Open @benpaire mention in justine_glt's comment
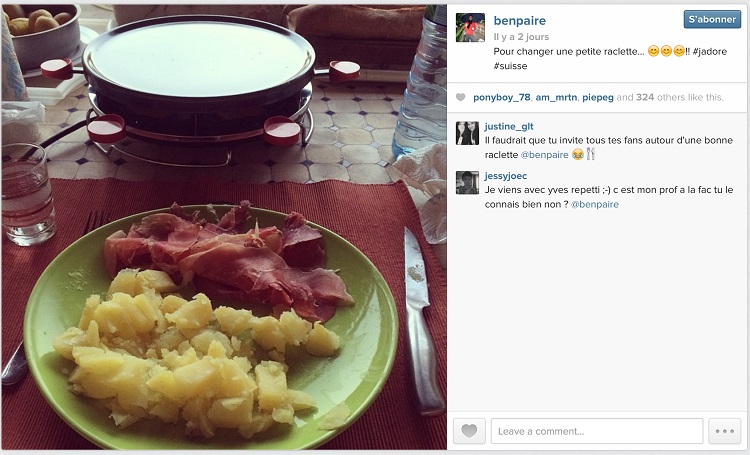The width and height of the screenshot is (750, 455). click(544, 155)
